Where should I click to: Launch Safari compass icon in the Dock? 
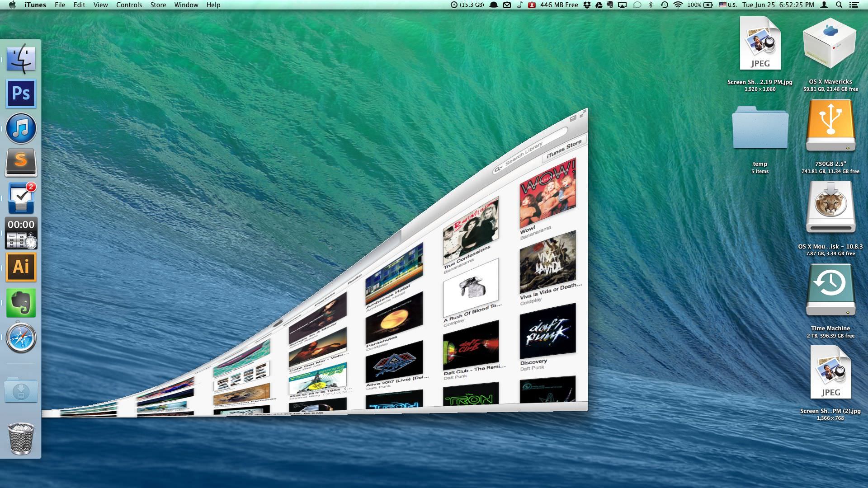tap(21, 338)
